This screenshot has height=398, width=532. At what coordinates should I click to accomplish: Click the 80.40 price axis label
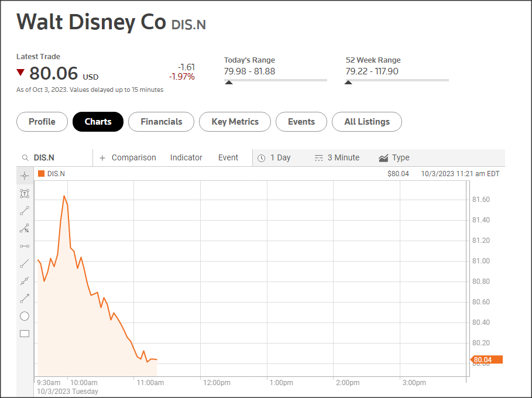481,322
